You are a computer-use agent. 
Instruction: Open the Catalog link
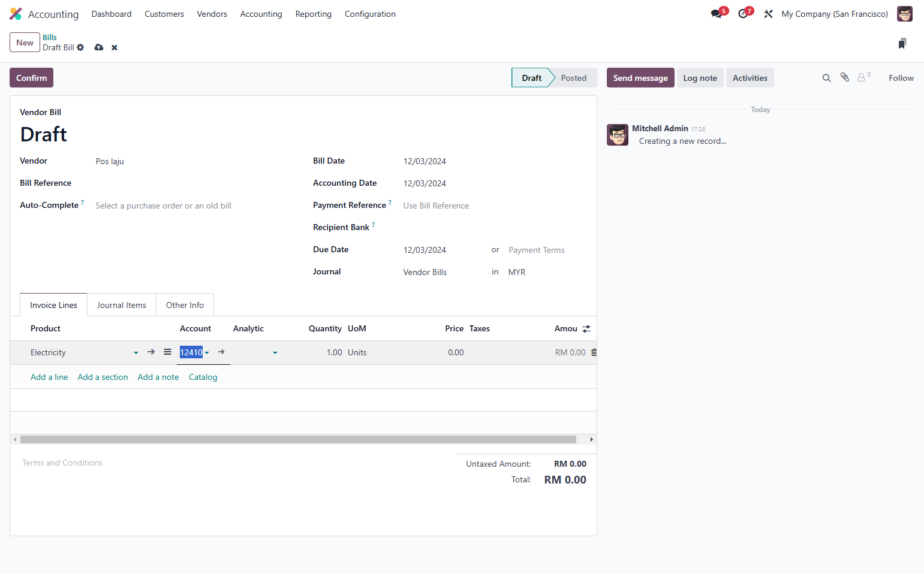pyautogui.click(x=203, y=377)
